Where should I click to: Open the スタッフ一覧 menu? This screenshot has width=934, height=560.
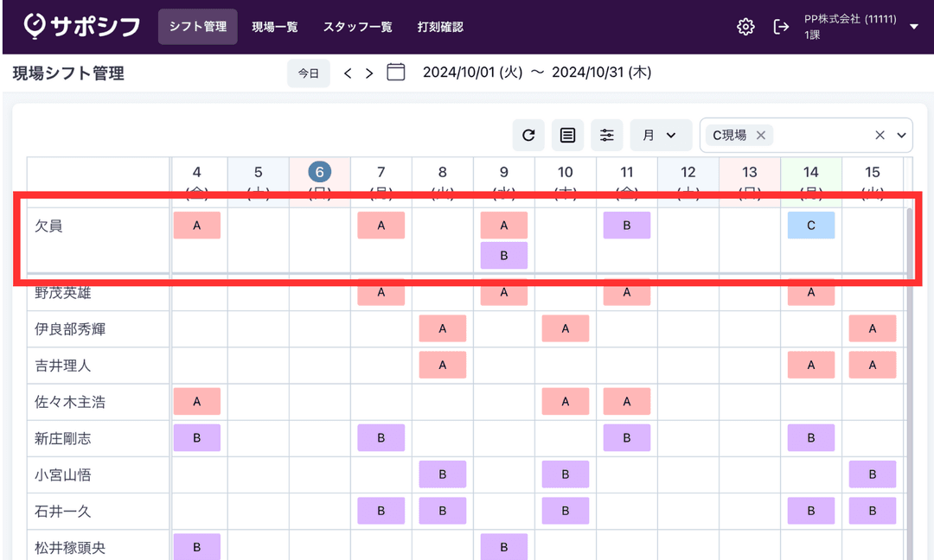tap(358, 27)
